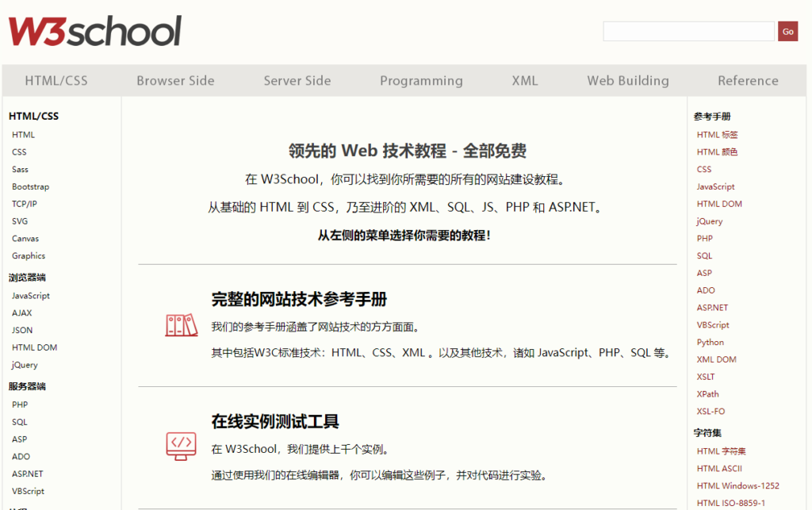The image size is (812, 510).
Task: Click the red code editor monitor icon
Action: (181, 446)
